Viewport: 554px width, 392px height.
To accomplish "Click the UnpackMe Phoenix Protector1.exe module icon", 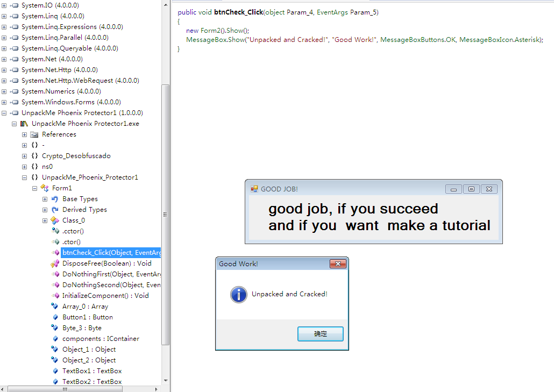I will [x=24, y=124].
